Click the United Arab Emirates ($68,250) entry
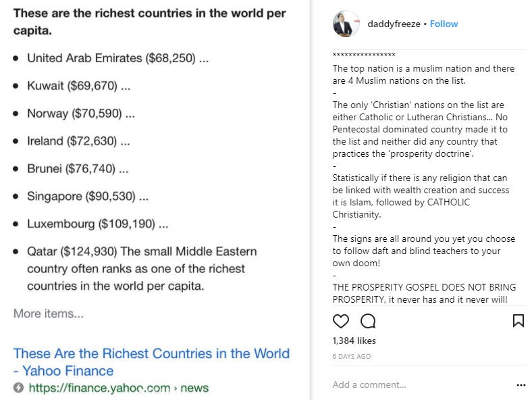Viewport: 532px width, 400px height. (117, 58)
